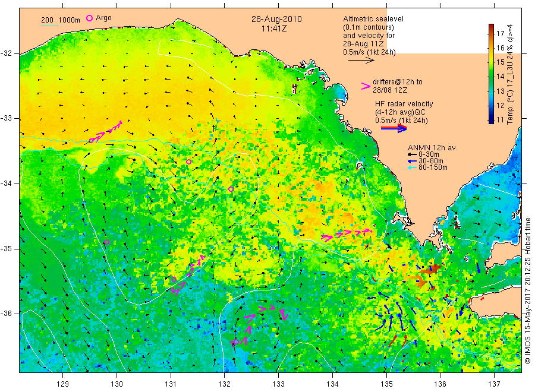Click the black altimetric velocity scale arrow
The image size is (535, 392).
(361, 61)
